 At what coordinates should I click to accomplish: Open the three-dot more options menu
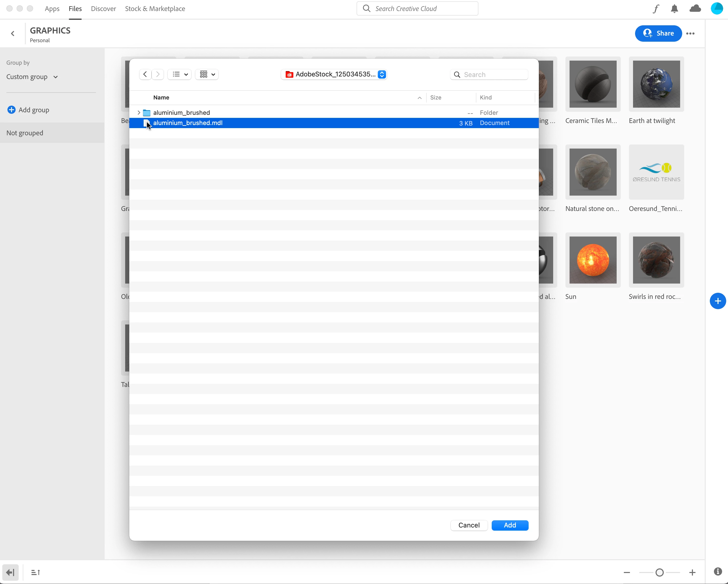691,33
